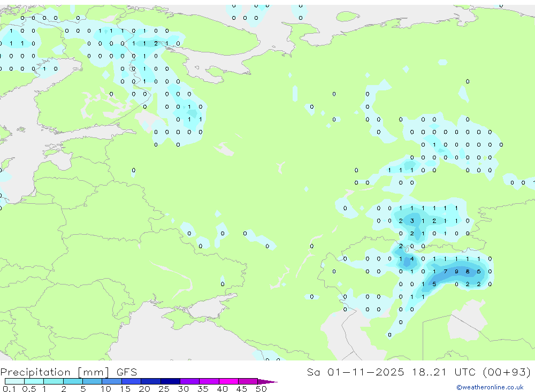Image resolution: width=535 pixels, height=392 pixels.
Task: Click the 40 to 45 mm legend swatch
Action: click(x=228, y=381)
